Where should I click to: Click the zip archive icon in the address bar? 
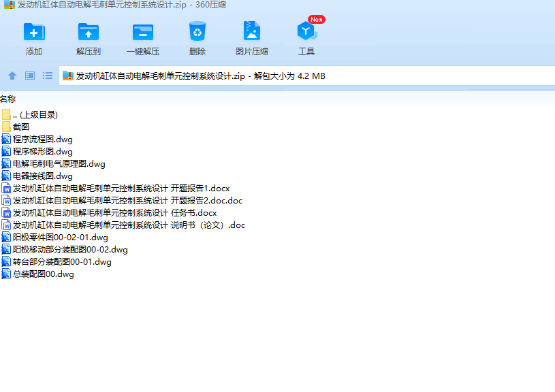68,76
